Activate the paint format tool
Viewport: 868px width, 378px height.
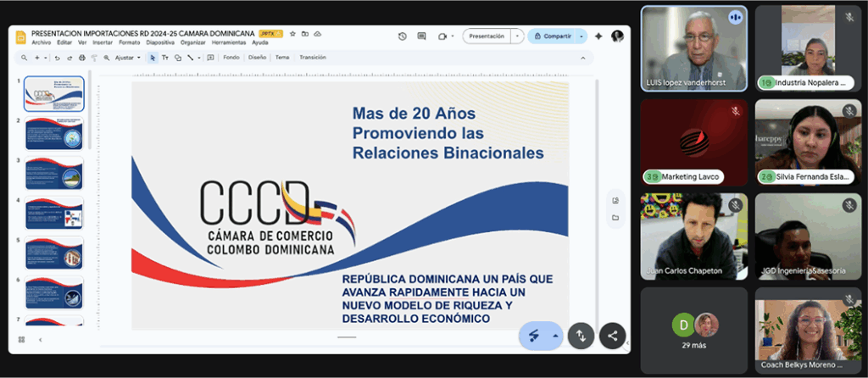pos(94,58)
